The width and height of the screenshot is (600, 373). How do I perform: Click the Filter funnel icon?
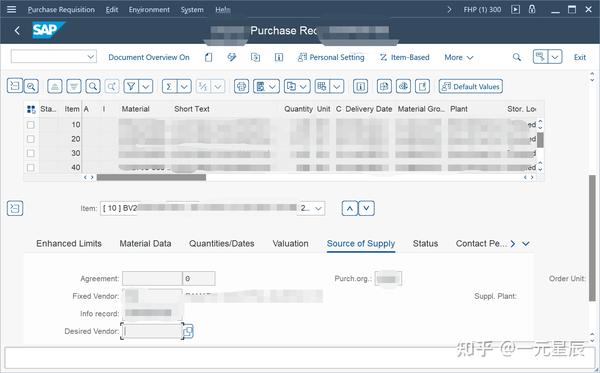click(x=131, y=86)
